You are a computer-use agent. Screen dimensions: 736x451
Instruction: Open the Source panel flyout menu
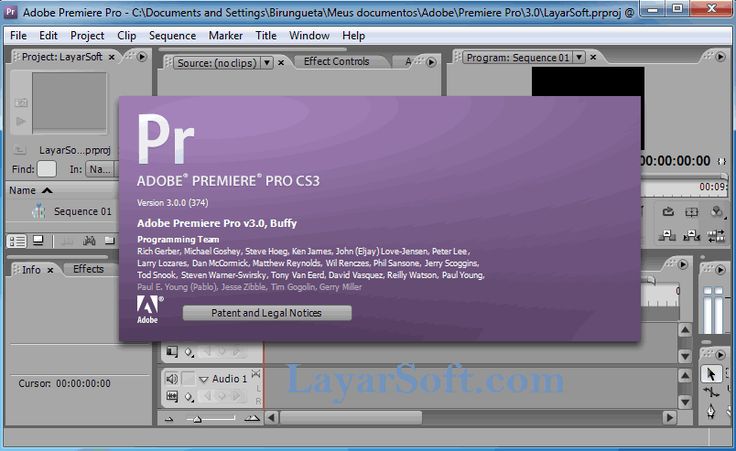431,62
